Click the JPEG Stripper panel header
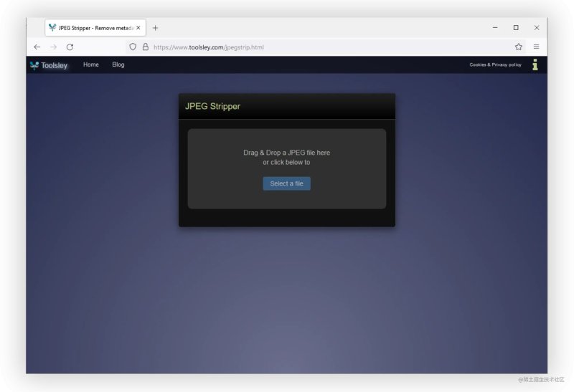Viewport: 574px width, 392px height. point(286,106)
